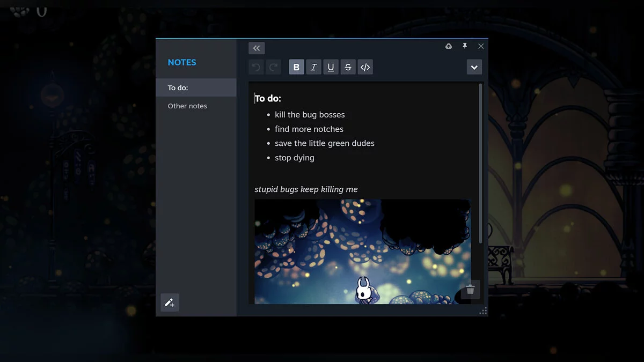
Task: Open the "Other notes" entry
Action: coord(196,106)
